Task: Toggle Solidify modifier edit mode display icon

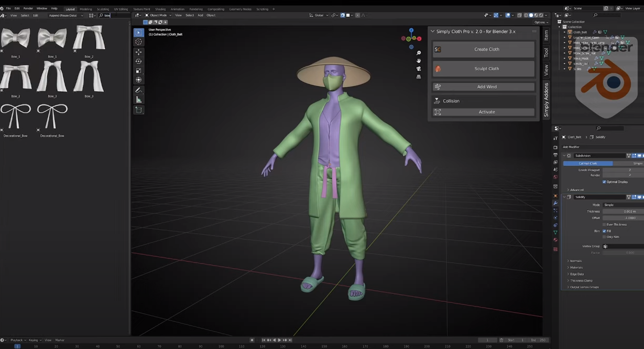Action: point(634,197)
